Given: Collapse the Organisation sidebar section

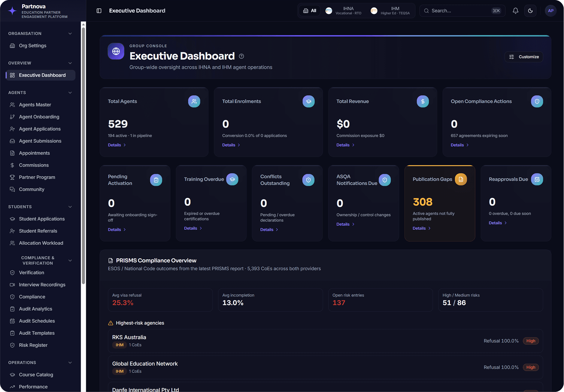Looking at the screenshot, I should point(70,33).
